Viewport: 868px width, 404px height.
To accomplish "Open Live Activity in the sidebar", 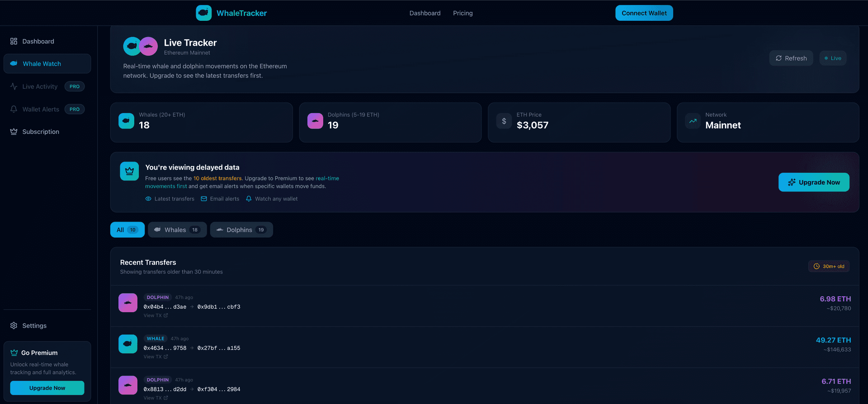I will (40, 86).
